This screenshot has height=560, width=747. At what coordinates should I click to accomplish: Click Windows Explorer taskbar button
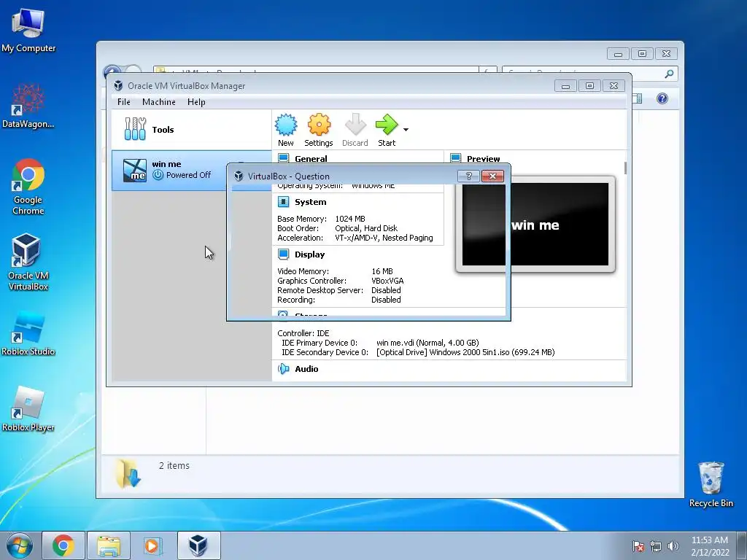(x=109, y=545)
